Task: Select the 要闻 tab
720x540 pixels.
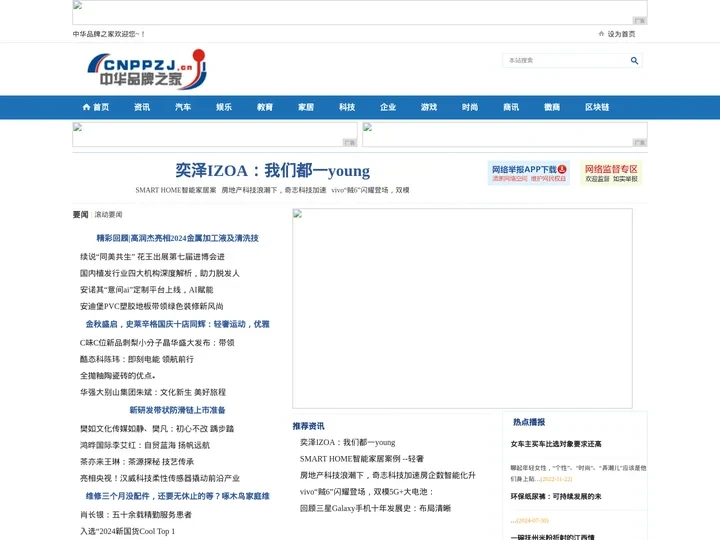Action: tap(80, 214)
